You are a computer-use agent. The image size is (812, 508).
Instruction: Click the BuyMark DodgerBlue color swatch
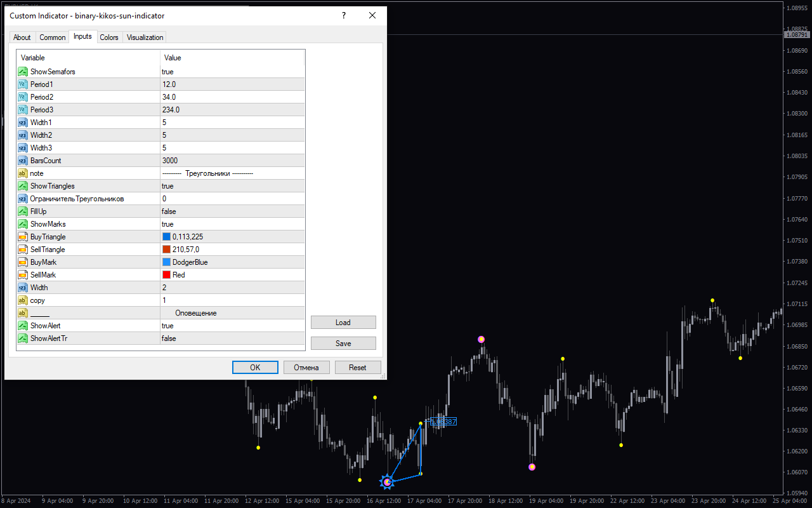click(167, 262)
